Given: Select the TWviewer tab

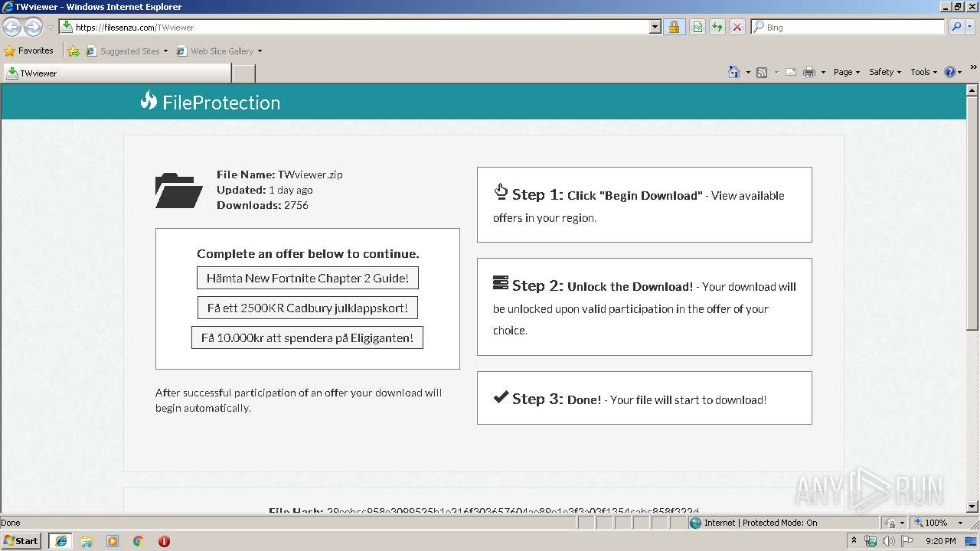Looking at the screenshot, I should point(116,73).
